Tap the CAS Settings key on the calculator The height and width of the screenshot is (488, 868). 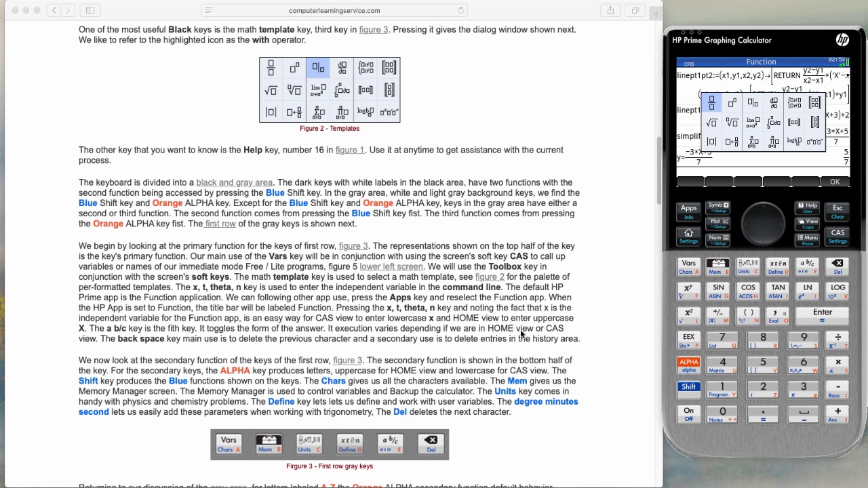pos(837,236)
